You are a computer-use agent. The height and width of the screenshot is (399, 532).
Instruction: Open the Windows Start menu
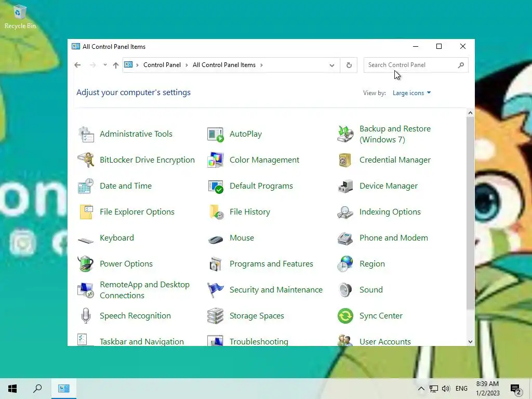click(12, 389)
